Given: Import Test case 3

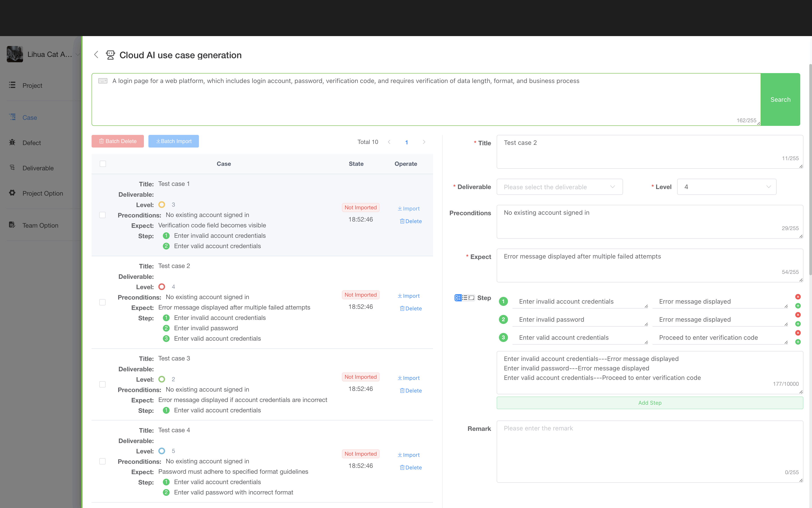Looking at the screenshot, I should coord(408,378).
